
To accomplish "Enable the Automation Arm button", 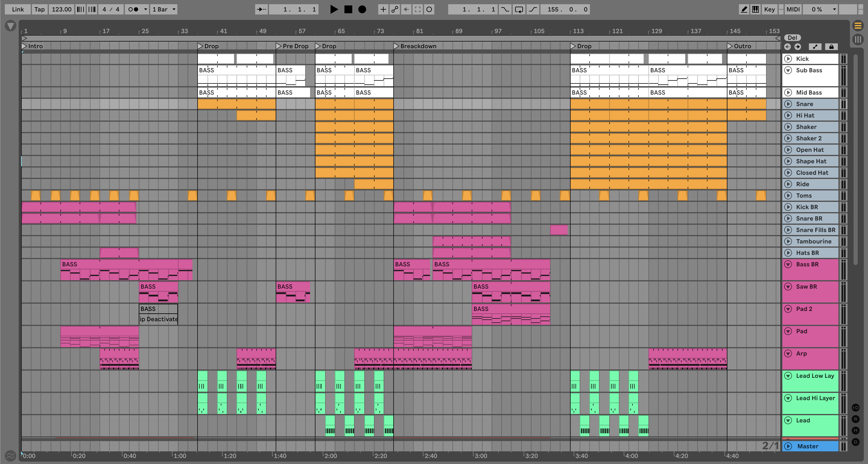I will 394,9.
